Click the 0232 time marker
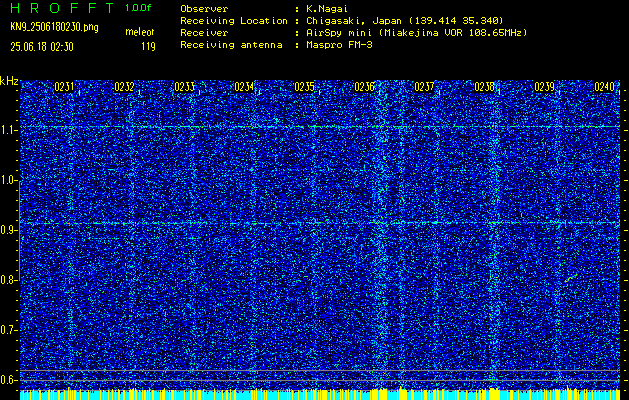This screenshot has height=400, width=629. (x=124, y=87)
